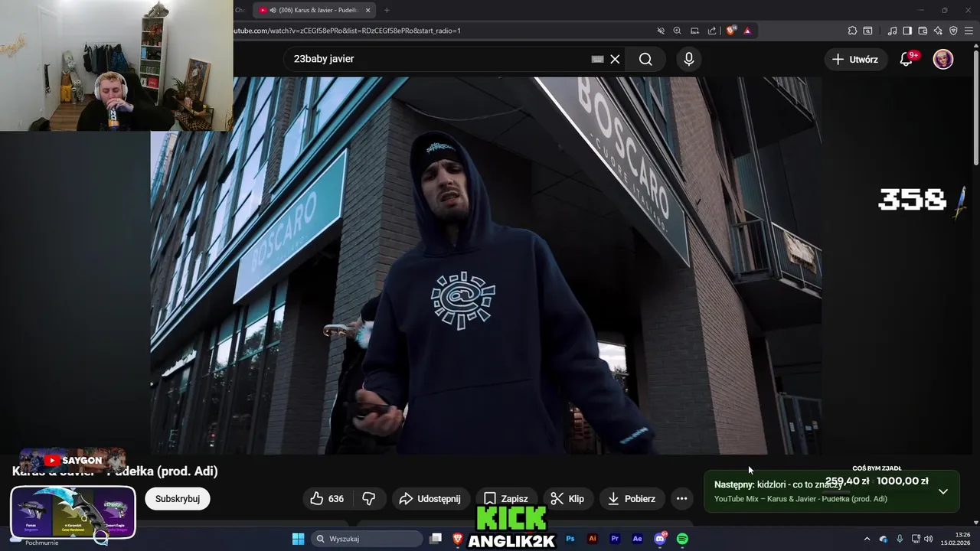Click the Utwórz create button
Screen dimensions: 980x551
855,59
